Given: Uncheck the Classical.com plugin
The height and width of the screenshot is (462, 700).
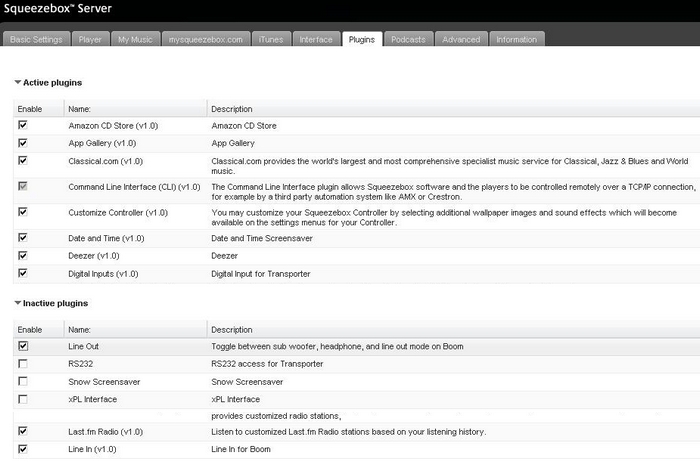Looking at the screenshot, I should pos(23,160).
